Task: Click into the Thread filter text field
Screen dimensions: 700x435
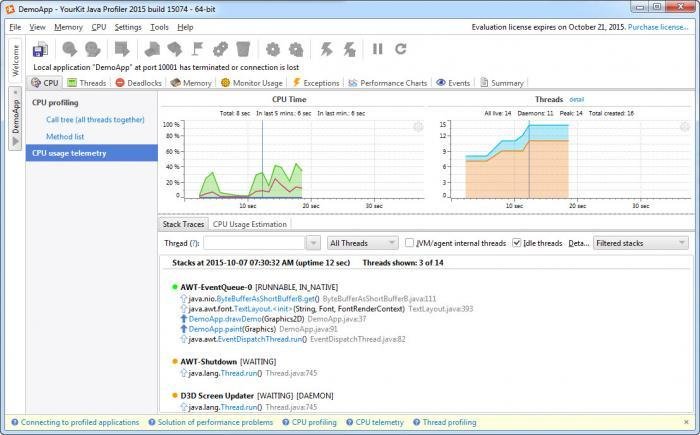Action: (x=254, y=243)
